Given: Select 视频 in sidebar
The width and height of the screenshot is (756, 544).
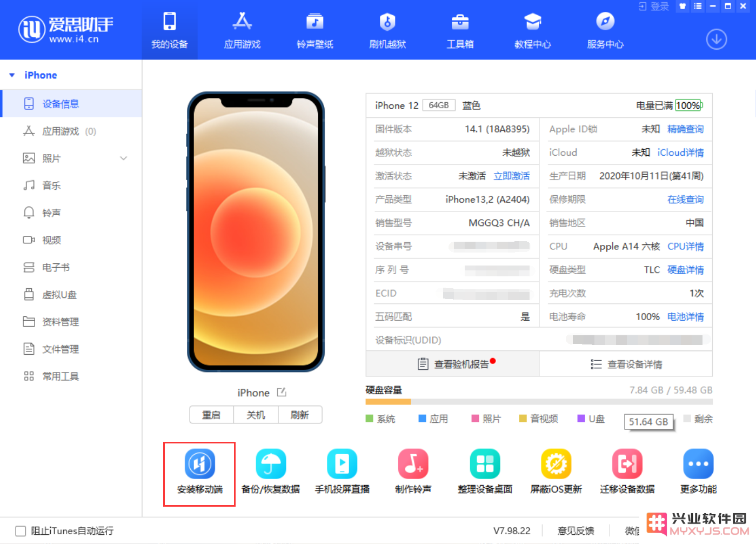Looking at the screenshot, I should click(x=71, y=240).
